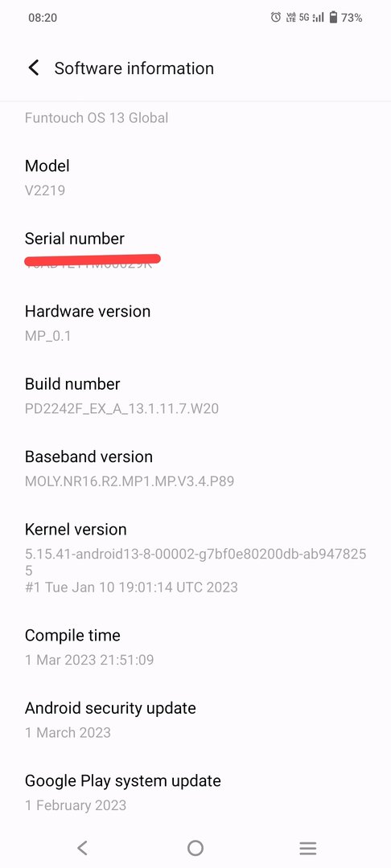The height and width of the screenshot is (868, 391).
Task: Open Google Play system update
Action: coord(195,792)
